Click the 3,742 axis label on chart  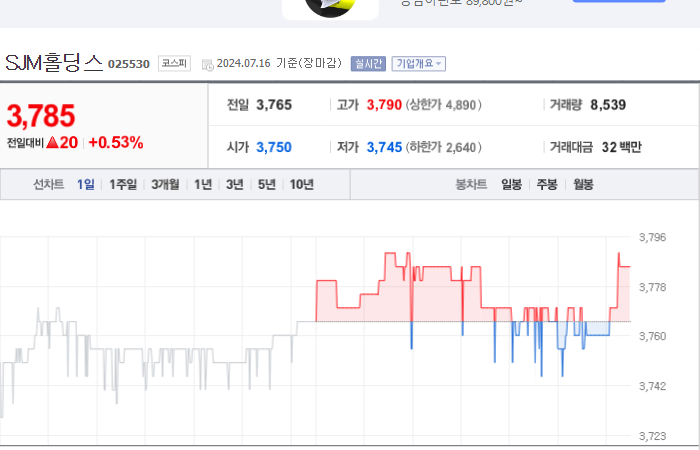[x=653, y=386]
